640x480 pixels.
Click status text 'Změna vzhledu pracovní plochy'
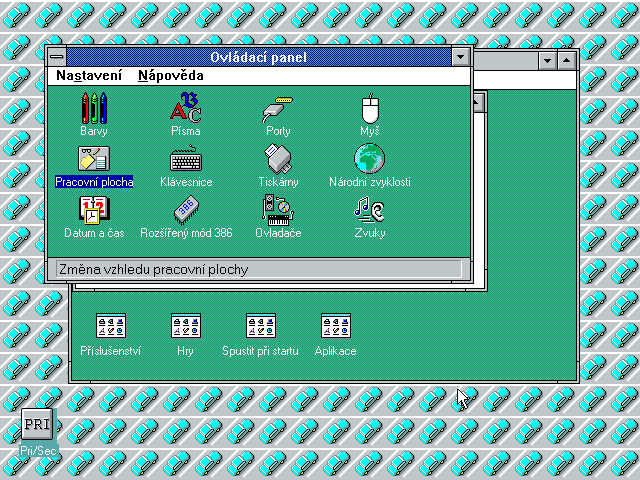tap(153, 270)
